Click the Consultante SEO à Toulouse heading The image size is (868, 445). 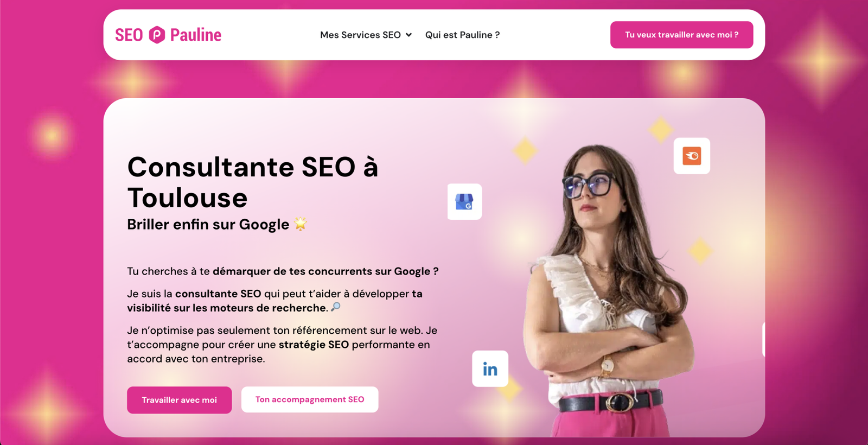point(252,182)
